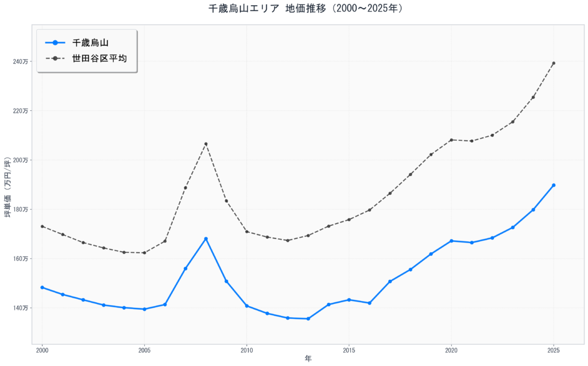Click the 240万 y-axis tick label
The image size is (588, 366).
coord(20,61)
